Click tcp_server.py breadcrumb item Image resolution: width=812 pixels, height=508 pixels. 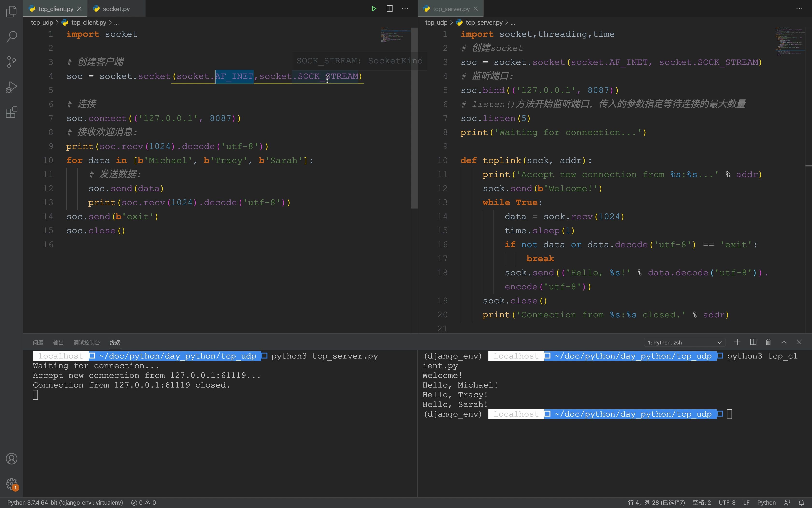click(x=484, y=22)
